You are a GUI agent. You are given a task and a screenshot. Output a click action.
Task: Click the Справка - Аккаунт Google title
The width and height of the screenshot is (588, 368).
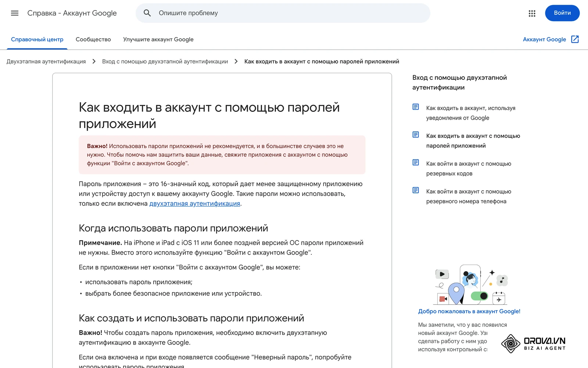pyautogui.click(x=72, y=13)
